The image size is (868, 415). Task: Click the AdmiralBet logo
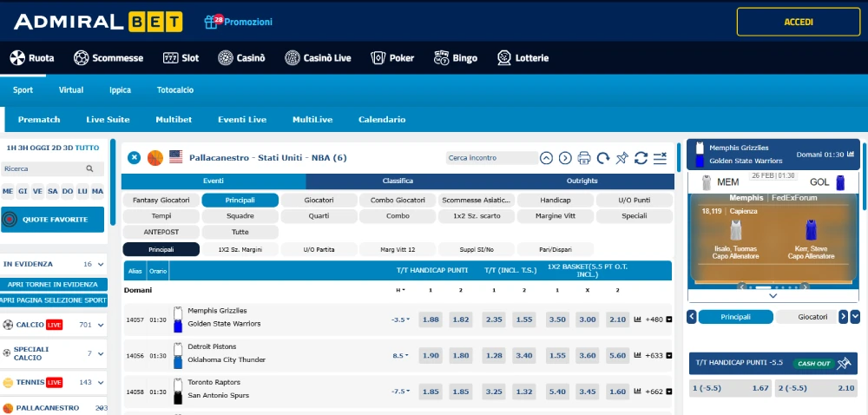(98, 22)
